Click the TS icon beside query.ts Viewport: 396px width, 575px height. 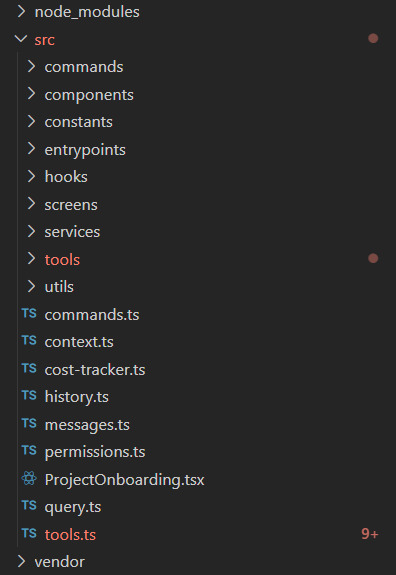click(x=29, y=506)
